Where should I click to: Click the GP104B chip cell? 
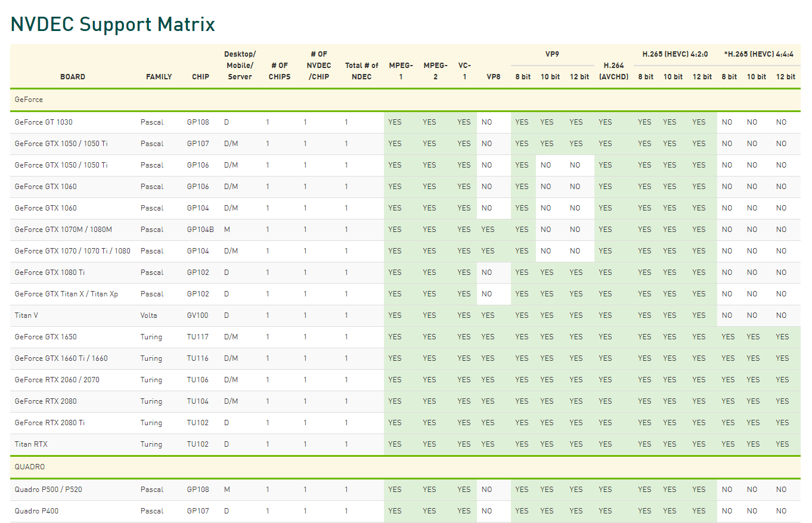[200, 230]
